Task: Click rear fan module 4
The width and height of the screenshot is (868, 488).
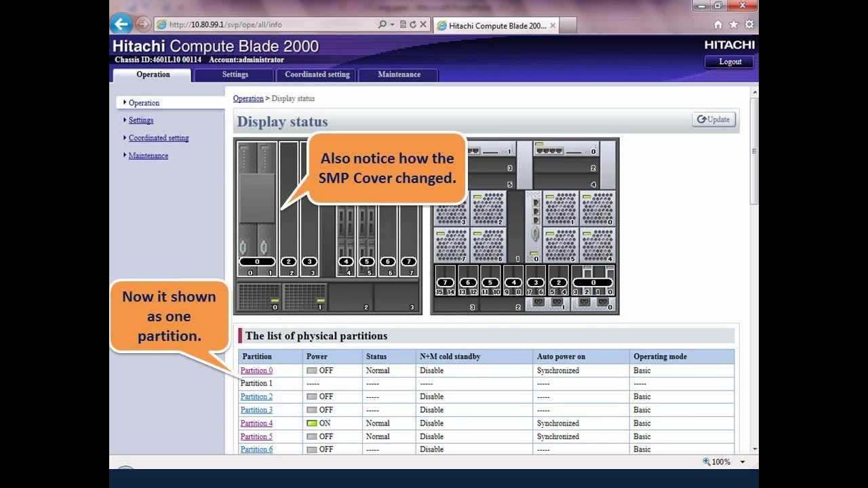Action: click(x=597, y=245)
